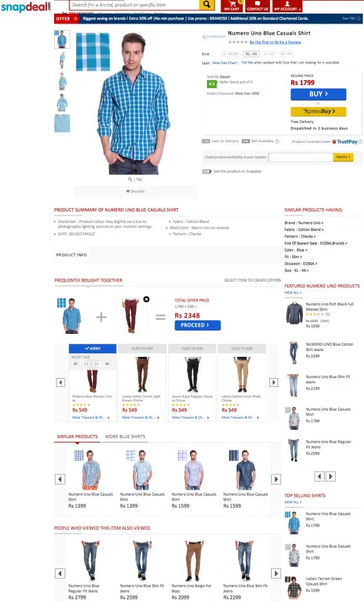Click the blue BUY button
Image resolution: width=364 pixels, height=602 pixels.
click(318, 94)
